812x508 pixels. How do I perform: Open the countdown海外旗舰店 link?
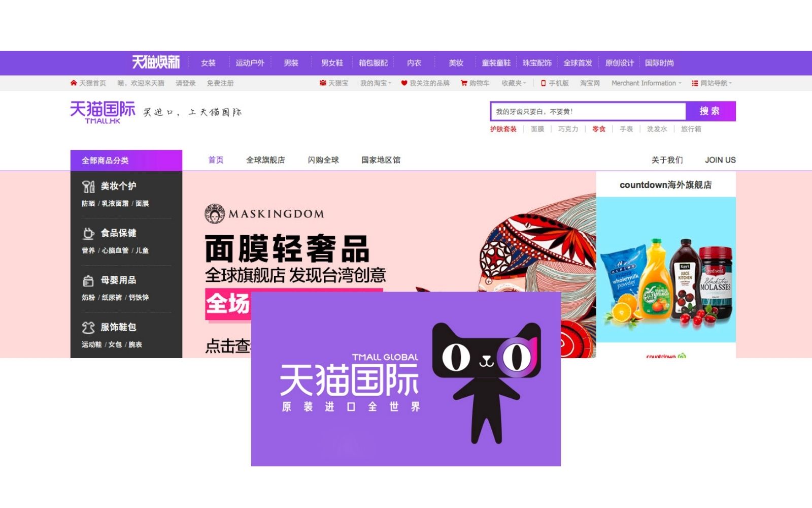pyautogui.click(x=665, y=185)
